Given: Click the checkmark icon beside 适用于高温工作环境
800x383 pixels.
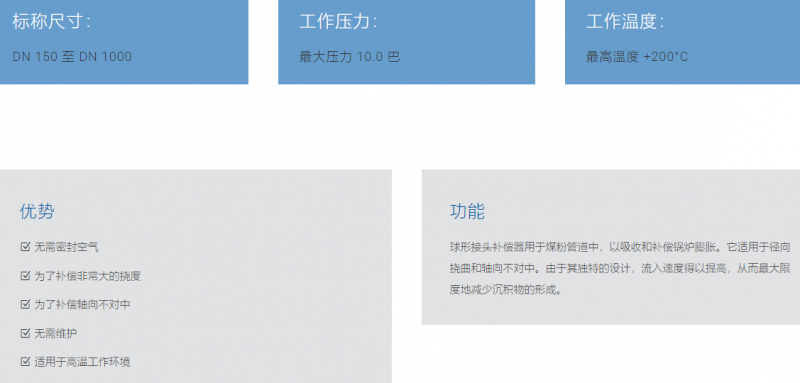Looking at the screenshot, I should pos(25,362).
